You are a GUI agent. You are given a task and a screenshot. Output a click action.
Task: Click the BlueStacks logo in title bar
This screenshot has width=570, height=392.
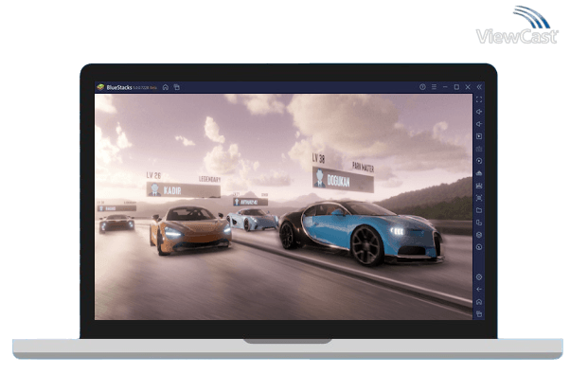click(100, 87)
